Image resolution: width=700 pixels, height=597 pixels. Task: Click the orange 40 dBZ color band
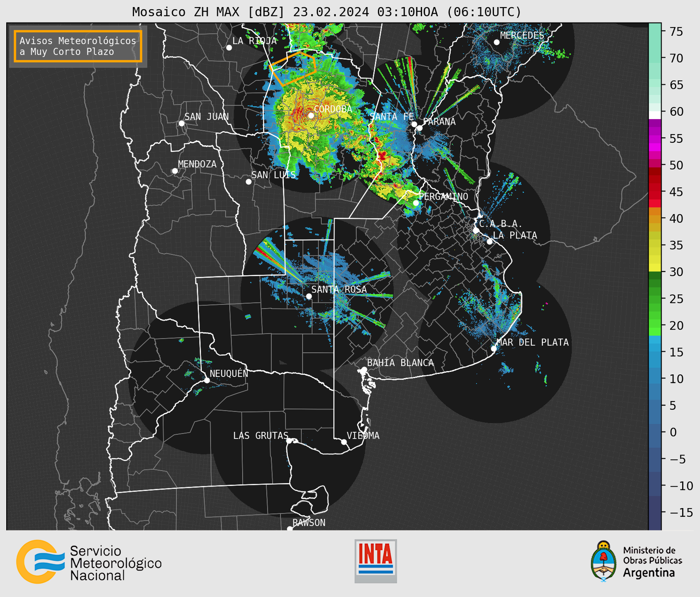tap(655, 219)
